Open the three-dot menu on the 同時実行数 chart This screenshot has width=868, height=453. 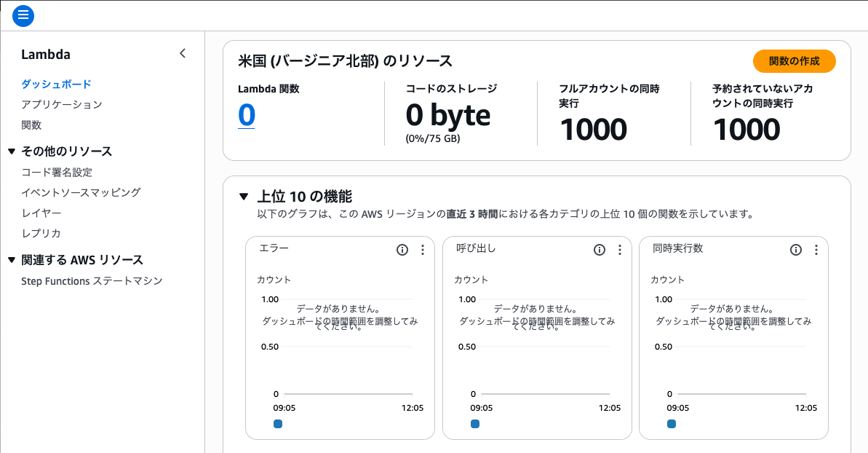click(816, 249)
